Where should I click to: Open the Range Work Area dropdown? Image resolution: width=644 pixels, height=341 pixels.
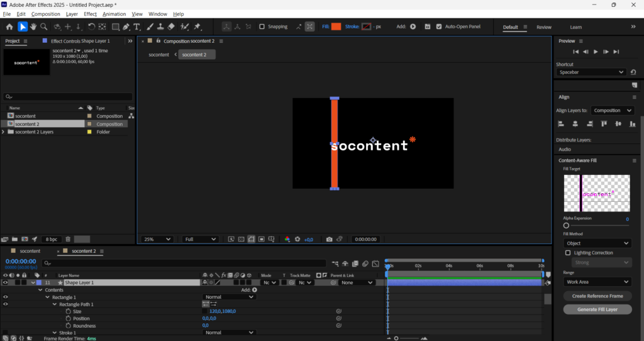tap(597, 282)
